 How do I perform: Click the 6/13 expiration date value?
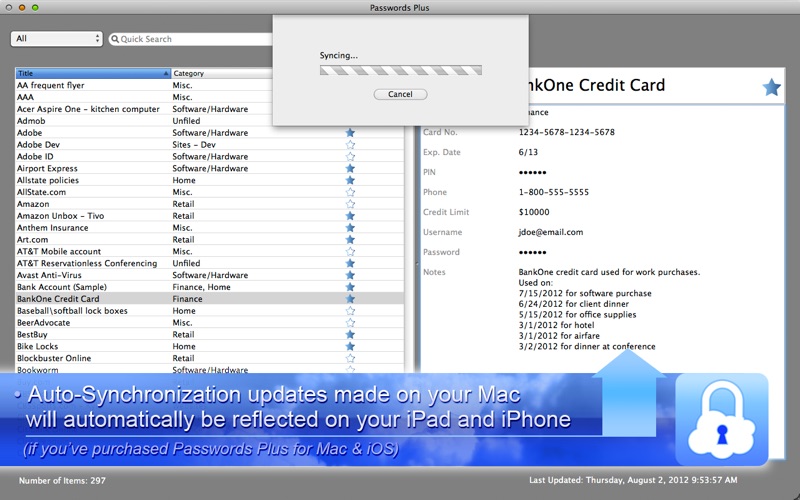pos(528,152)
